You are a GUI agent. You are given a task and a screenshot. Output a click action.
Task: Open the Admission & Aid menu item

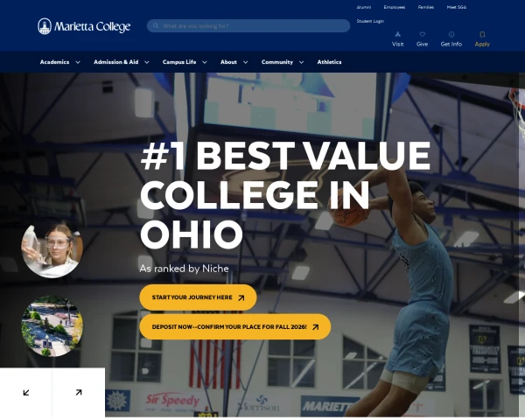click(x=115, y=62)
